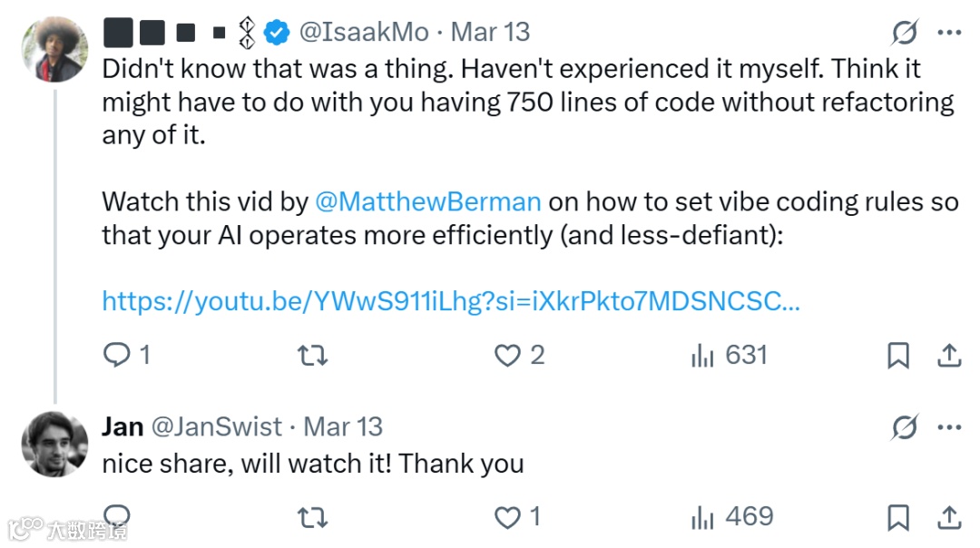
Task: Like IsaakMo's tweet
Action: [x=507, y=356]
